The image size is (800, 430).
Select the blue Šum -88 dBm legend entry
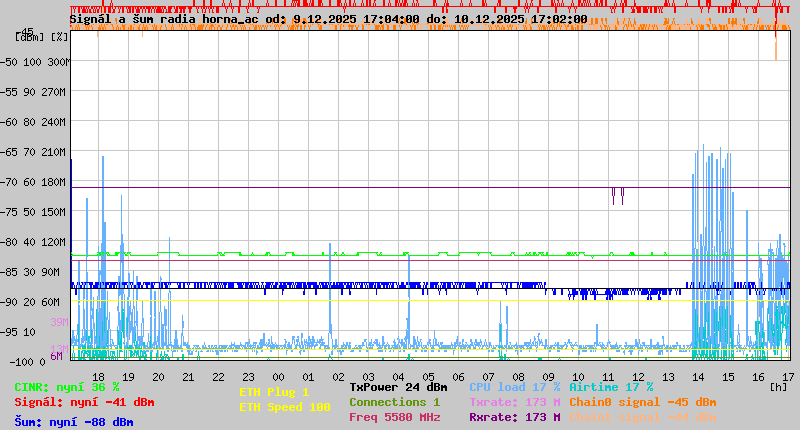click(74, 421)
